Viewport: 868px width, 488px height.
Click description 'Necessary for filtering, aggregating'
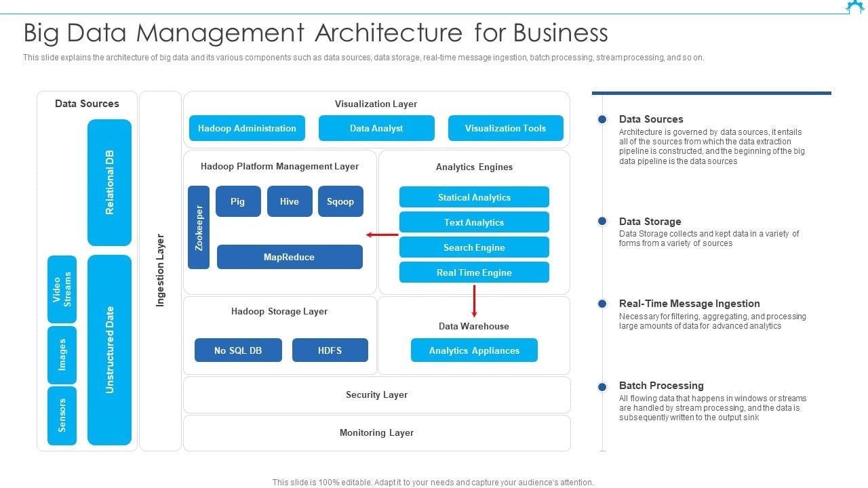tap(713, 321)
